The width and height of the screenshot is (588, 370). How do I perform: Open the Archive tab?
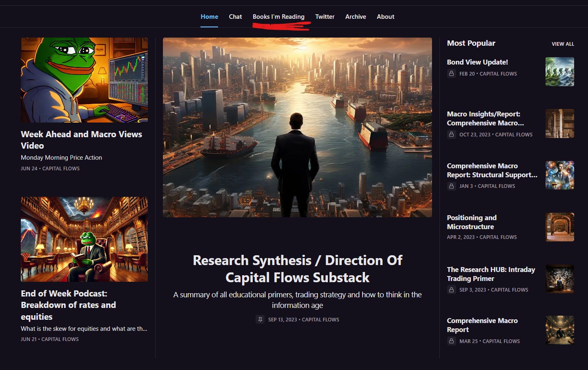pyautogui.click(x=356, y=17)
